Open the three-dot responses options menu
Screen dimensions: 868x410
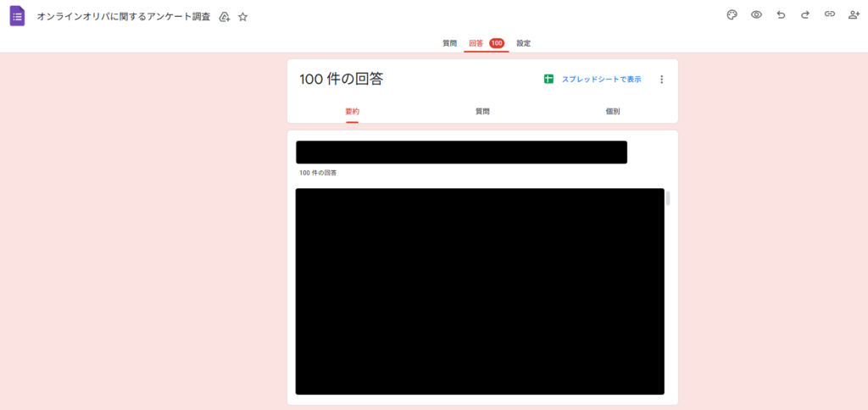pos(662,80)
